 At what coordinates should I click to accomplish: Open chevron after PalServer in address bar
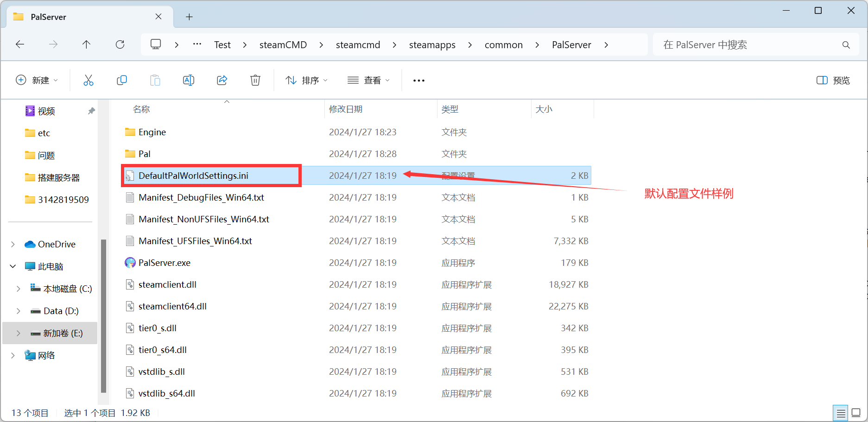pyautogui.click(x=606, y=45)
